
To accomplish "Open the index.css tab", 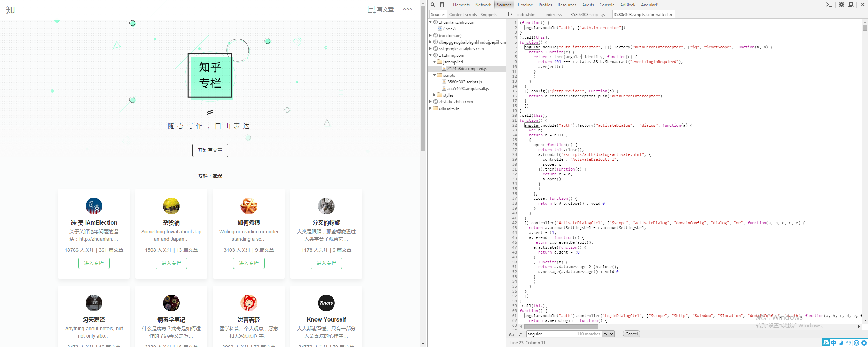I will point(554,15).
